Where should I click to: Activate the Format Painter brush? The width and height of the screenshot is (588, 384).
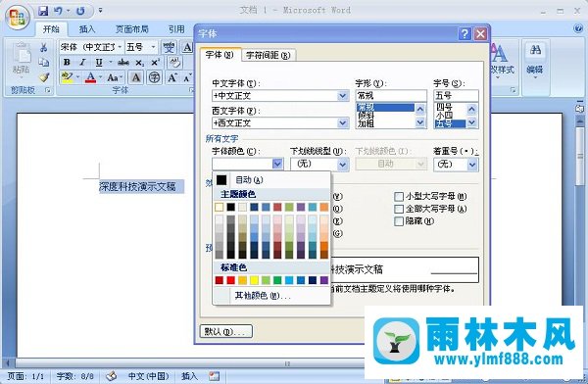click(x=44, y=77)
